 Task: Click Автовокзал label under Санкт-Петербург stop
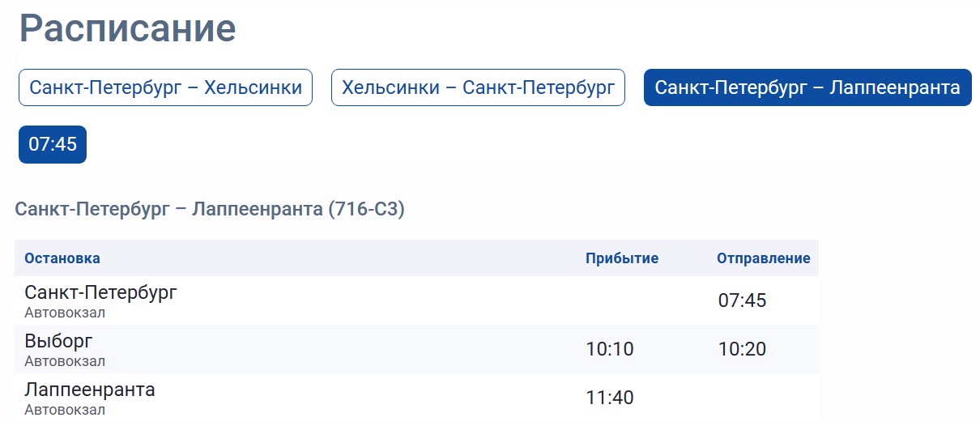[x=65, y=313]
